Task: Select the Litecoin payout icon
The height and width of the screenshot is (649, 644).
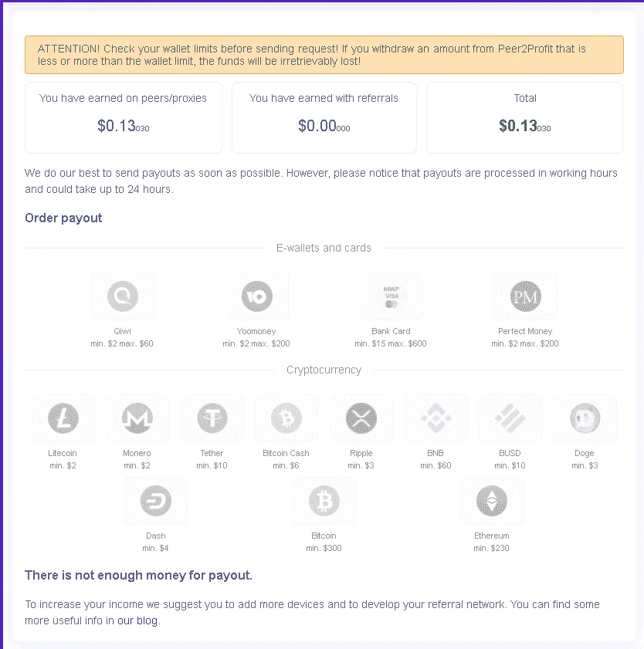Action: pos(63,418)
